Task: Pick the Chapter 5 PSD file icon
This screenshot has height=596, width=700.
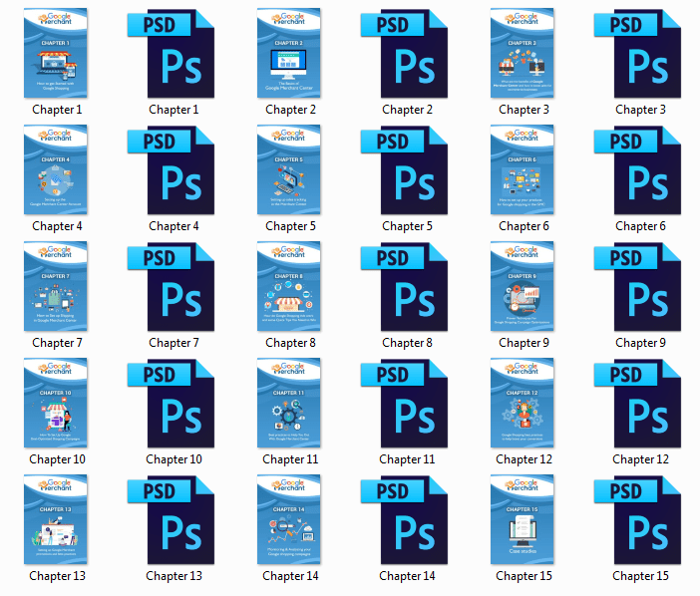Action: [x=407, y=168]
